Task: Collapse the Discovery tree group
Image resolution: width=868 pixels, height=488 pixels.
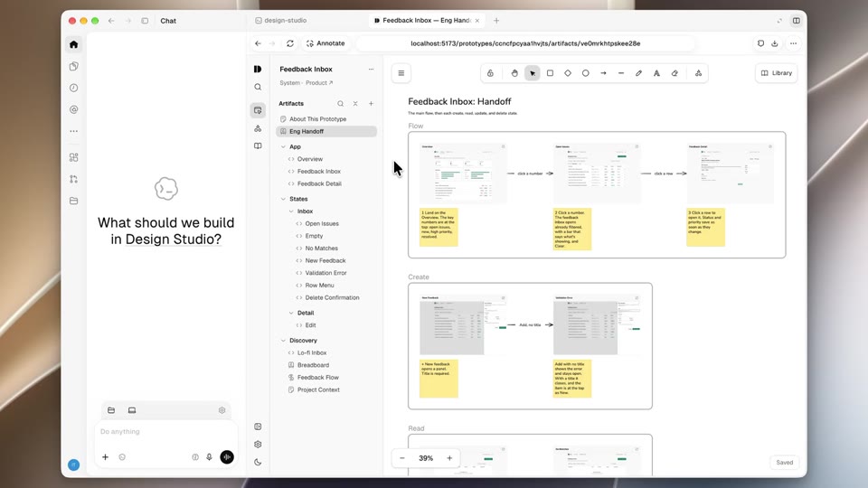Action: point(283,341)
